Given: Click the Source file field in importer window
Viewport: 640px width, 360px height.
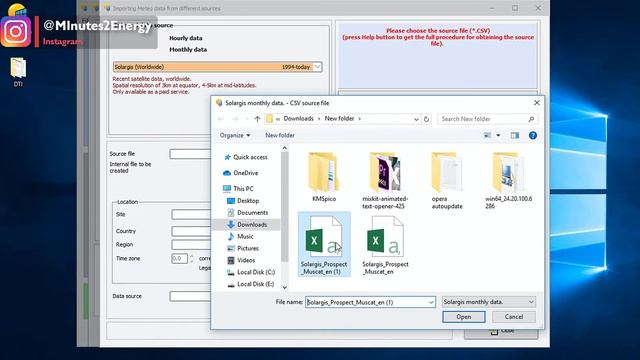Looking at the screenshot, I should (190, 154).
